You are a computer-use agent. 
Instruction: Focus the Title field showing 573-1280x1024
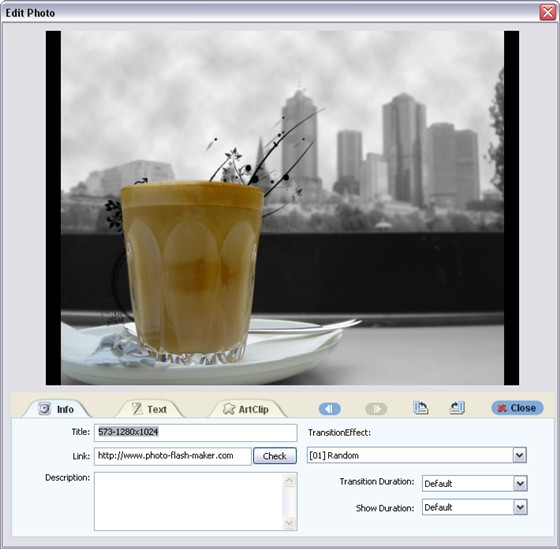196,433
